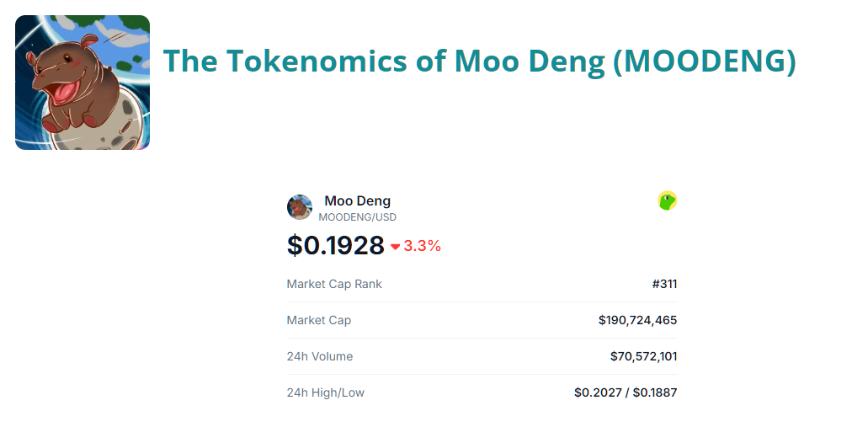Click the 3.3% price change percentage
Viewport: 868px width, 427px height.
pos(422,246)
